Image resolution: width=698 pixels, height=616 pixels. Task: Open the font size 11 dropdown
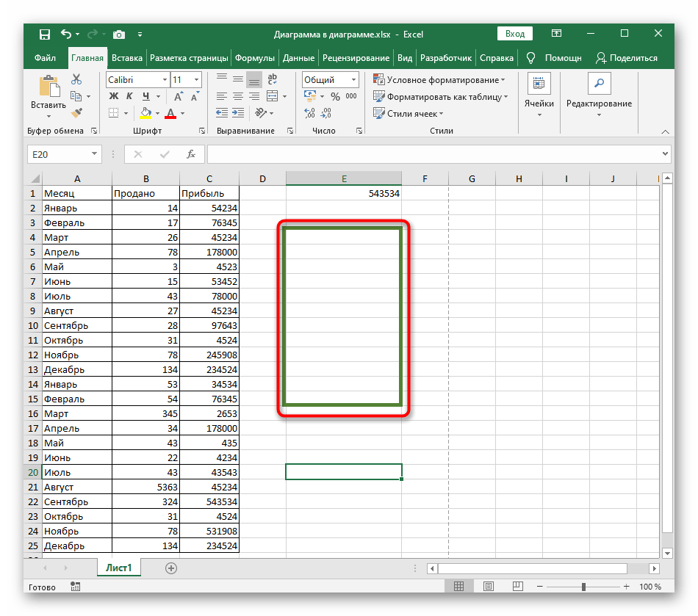point(196,79)
